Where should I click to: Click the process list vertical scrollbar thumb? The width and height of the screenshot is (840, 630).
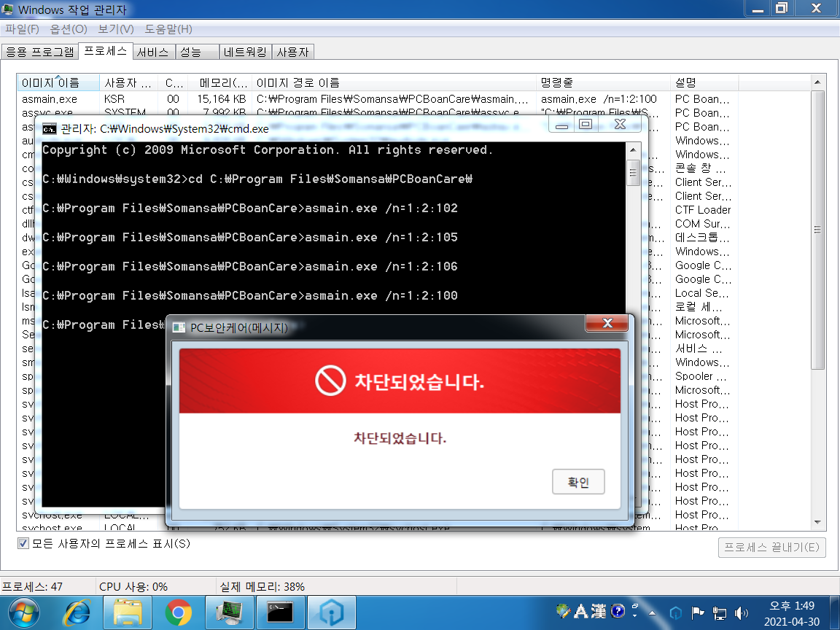(817, 230)
